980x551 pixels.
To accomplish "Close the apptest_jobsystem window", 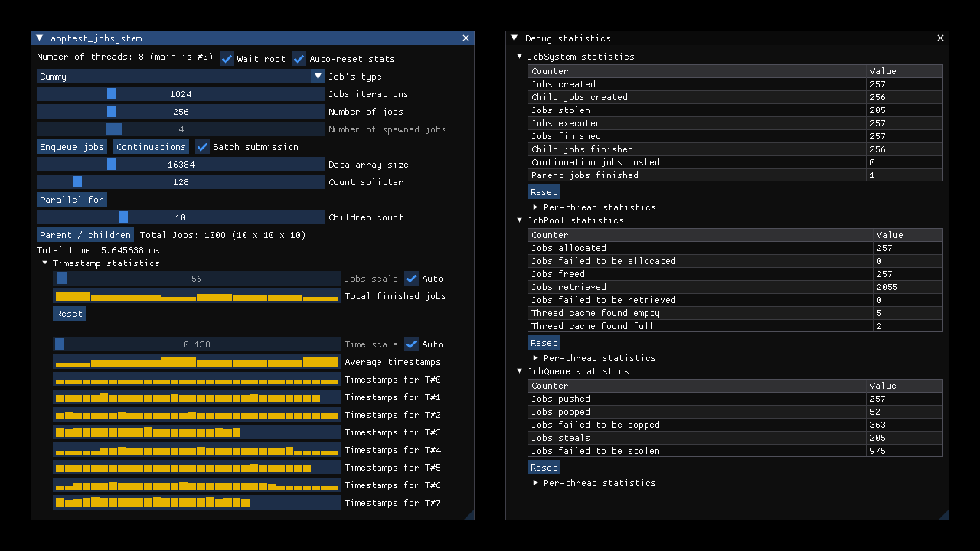I will click(x=466, y=38).
